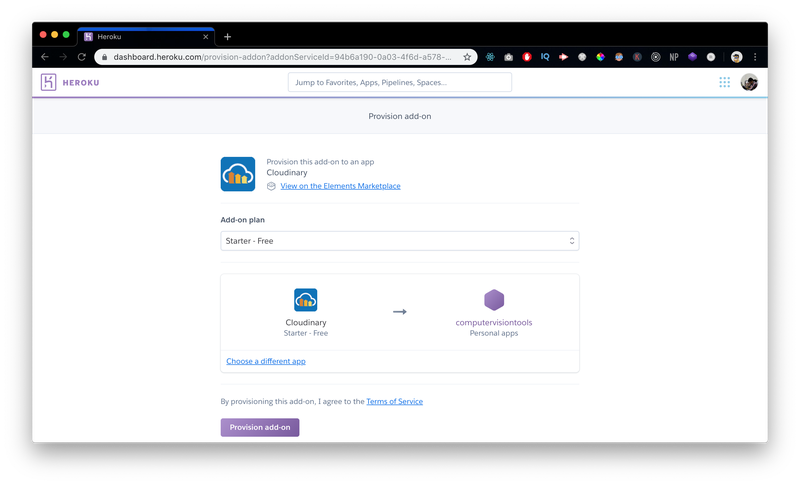The height and width of the screenshot is (485, 800).
Task: Click the small Cloudinary icon in card
Action: [306, 300]
